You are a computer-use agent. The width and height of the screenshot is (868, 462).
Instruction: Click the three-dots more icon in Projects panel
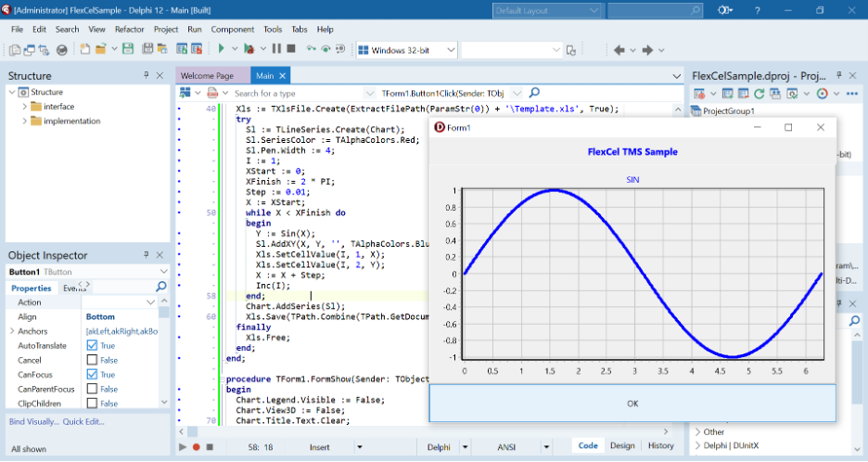point(852,94)
